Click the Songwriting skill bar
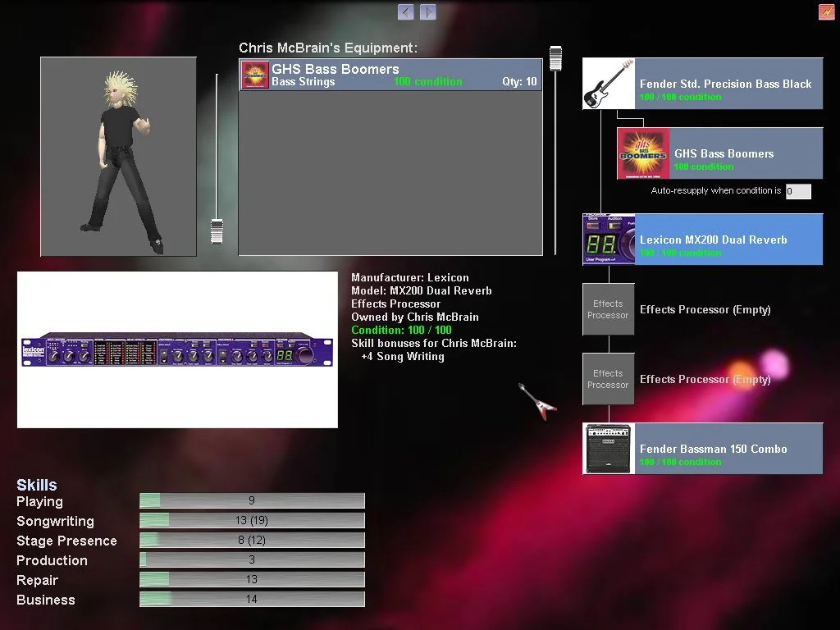840x630 pixels. [x=252, y=521]
